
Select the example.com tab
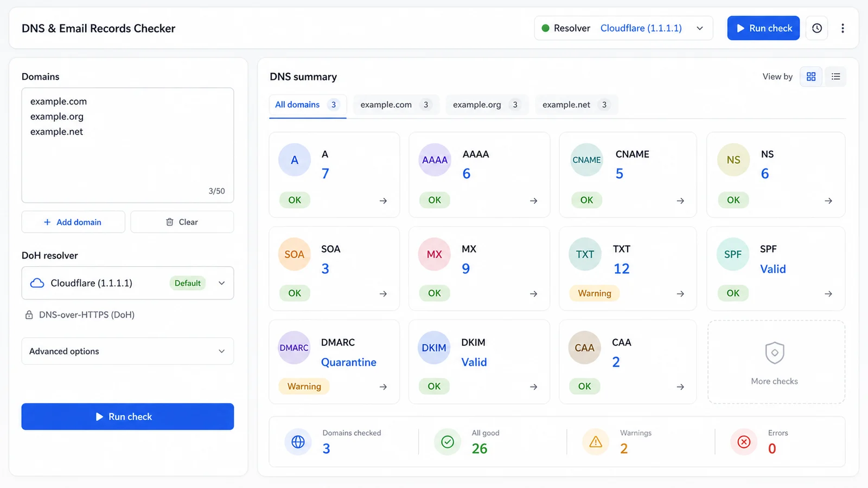click(394, 105)
